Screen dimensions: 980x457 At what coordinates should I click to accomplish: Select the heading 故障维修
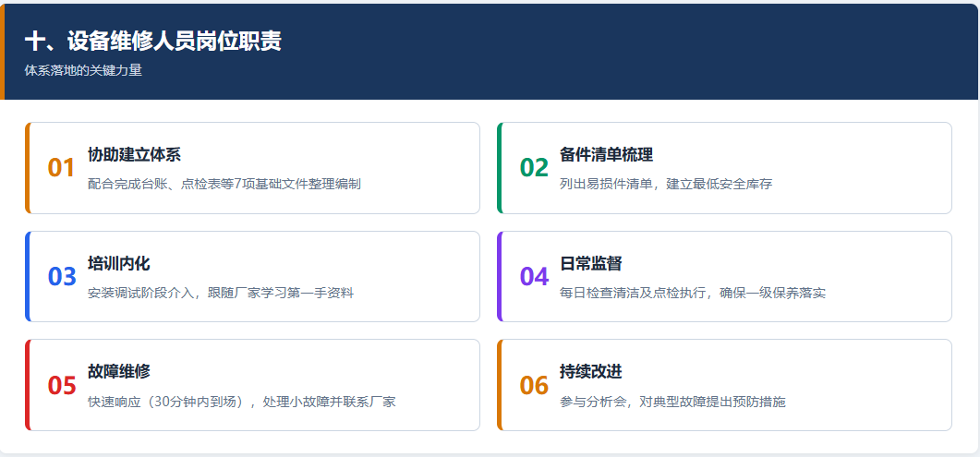(119, 372)
